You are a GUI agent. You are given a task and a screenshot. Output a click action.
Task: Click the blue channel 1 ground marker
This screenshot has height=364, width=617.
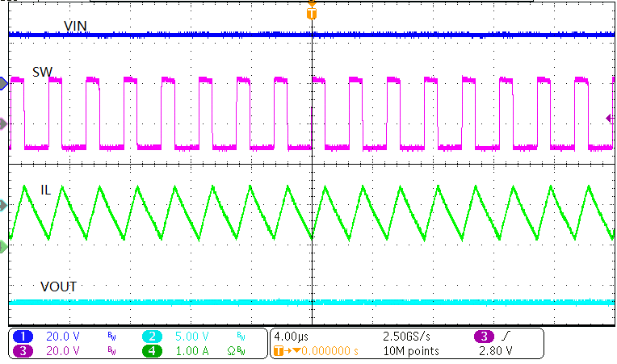[3, 83]
